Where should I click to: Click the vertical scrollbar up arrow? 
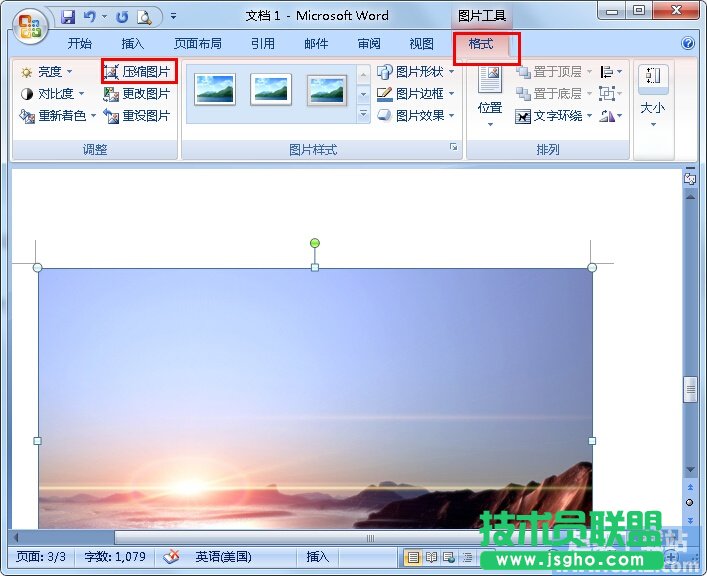click(690, 197)
